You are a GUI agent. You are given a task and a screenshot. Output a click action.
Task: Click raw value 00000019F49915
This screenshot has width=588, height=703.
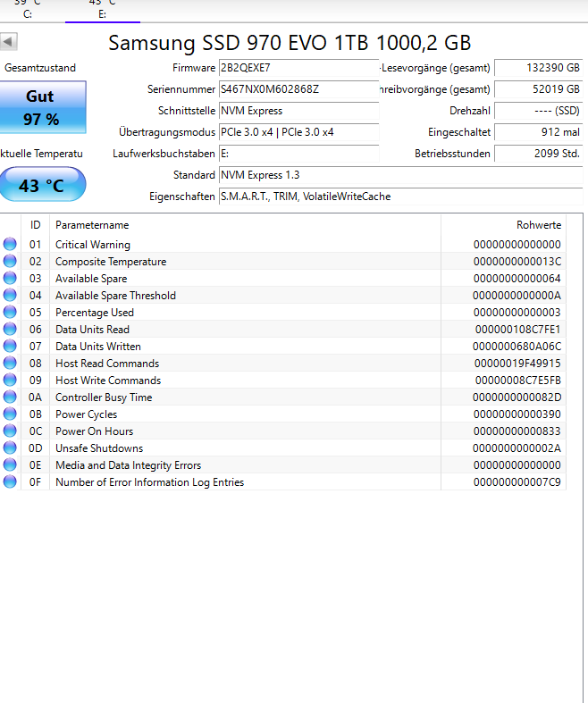(517, 364)
